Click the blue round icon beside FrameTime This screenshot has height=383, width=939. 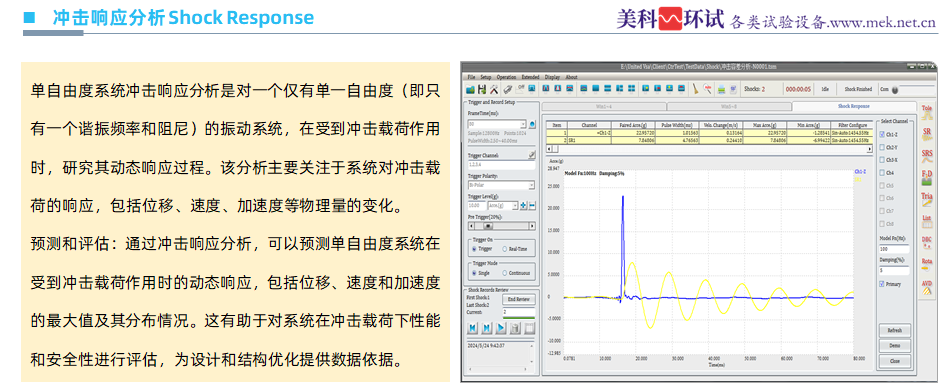[532, 124]
